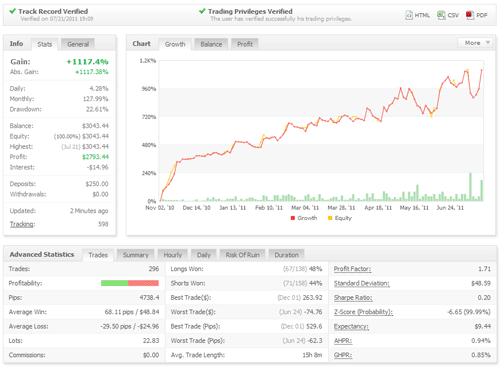Open the Standard Deviation link

pos(362,283)
